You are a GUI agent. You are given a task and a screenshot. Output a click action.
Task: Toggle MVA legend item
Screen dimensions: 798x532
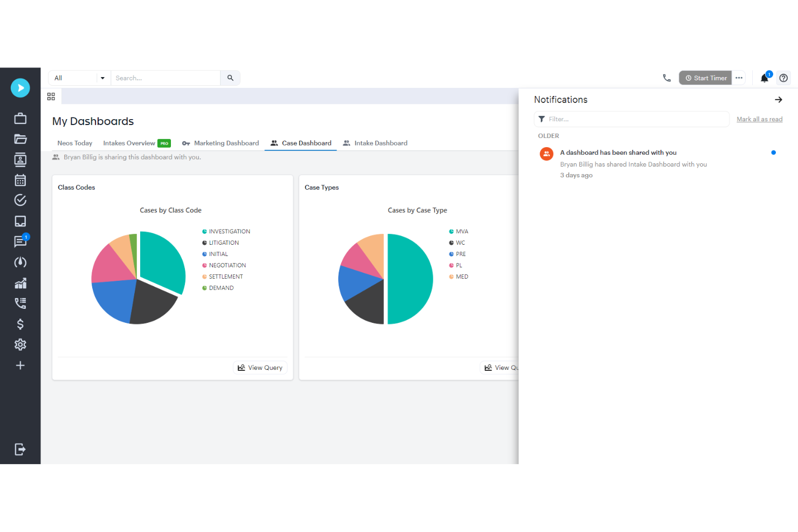tap(459, 232)
